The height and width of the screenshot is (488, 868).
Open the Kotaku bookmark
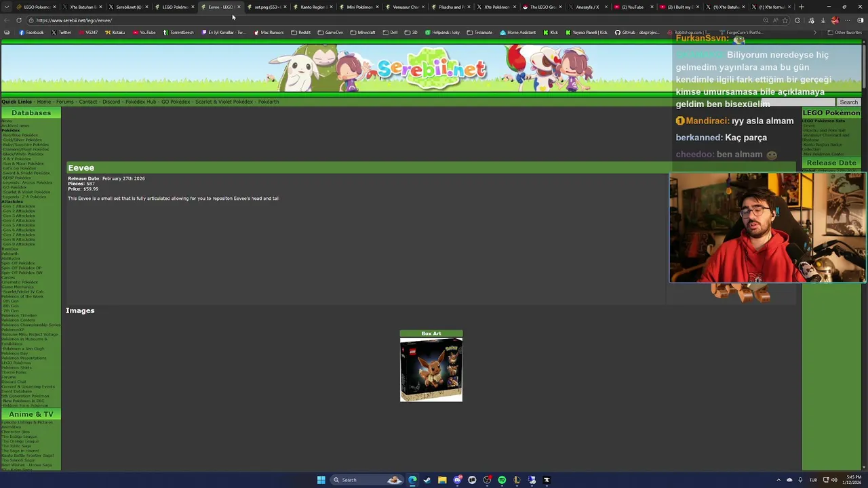pyautogui.click(x=115, y=33)
